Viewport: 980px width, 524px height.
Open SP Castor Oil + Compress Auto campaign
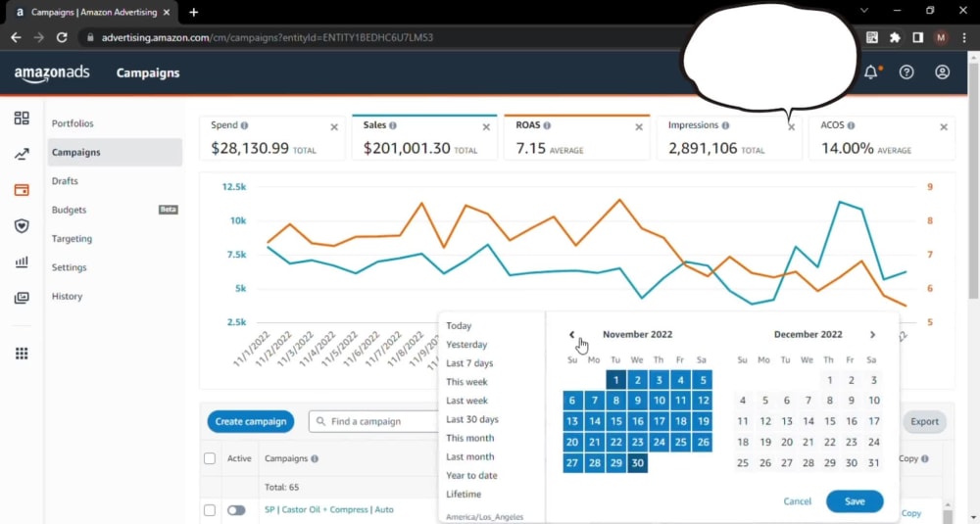(328, 509)
